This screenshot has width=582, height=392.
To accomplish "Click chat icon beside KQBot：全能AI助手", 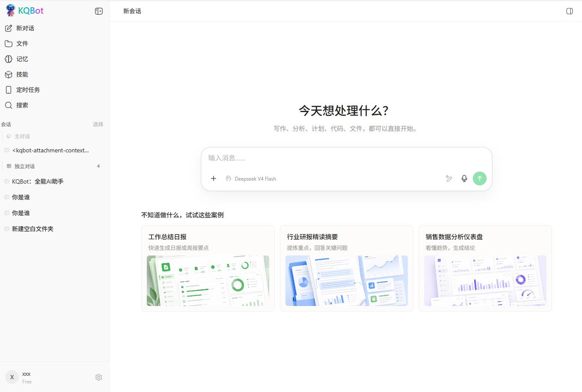I will coord(7,181).
